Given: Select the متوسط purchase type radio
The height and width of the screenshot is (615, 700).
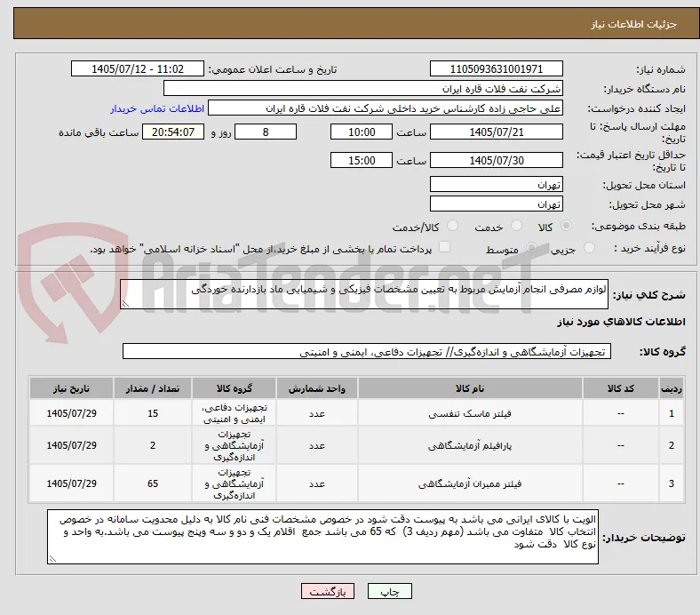Looking at the screenshot, I should 531,248.
